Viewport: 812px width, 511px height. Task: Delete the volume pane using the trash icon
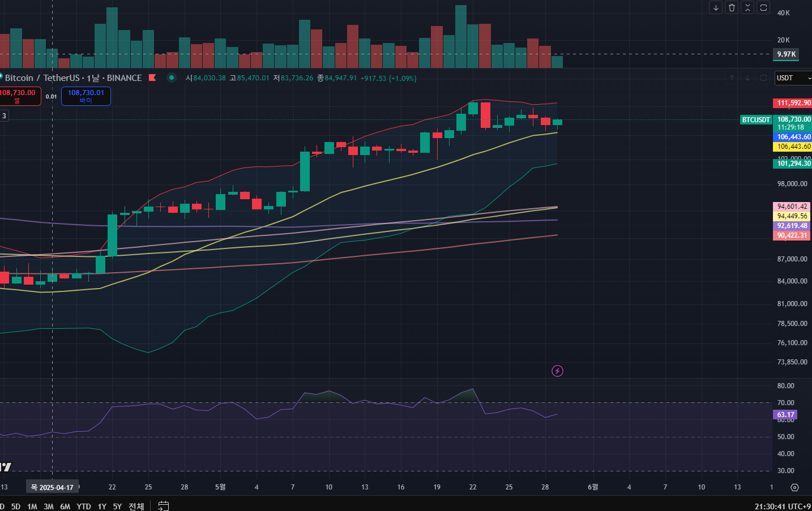click(x=732, y=7)
